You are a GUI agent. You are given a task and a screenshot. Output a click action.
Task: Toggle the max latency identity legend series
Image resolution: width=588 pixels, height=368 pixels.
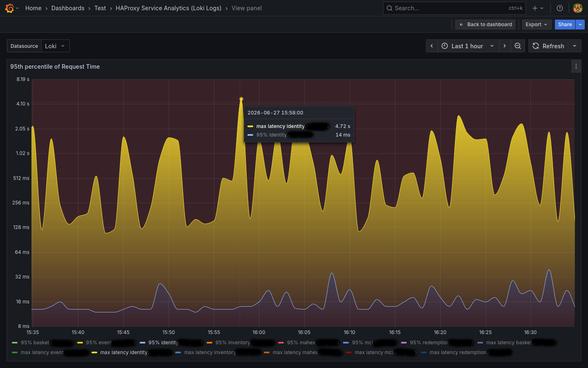[124, 352]
